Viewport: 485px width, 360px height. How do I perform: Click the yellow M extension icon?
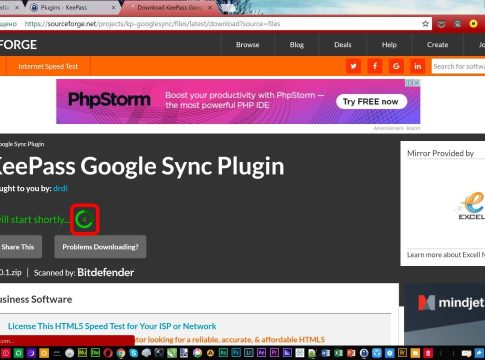coord(473,23)
